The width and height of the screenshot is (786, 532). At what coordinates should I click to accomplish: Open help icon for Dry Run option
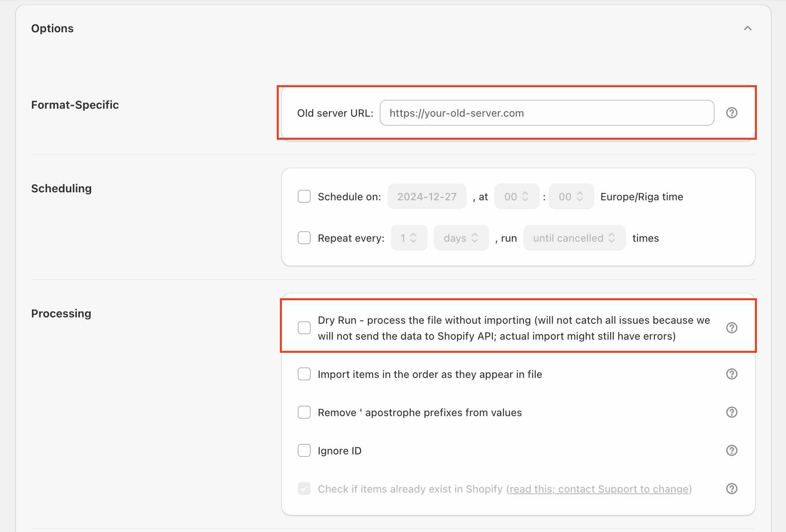pyautogui.click(x=731, y=328)
